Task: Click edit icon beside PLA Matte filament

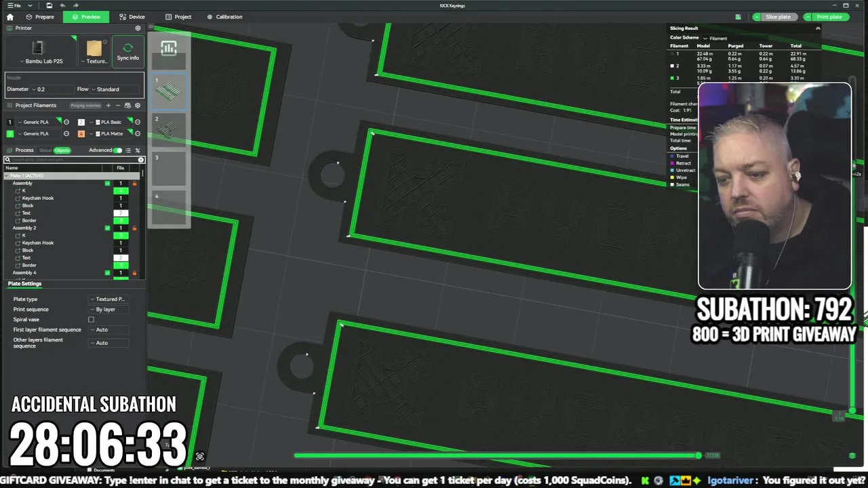Action: pos(138,134)
